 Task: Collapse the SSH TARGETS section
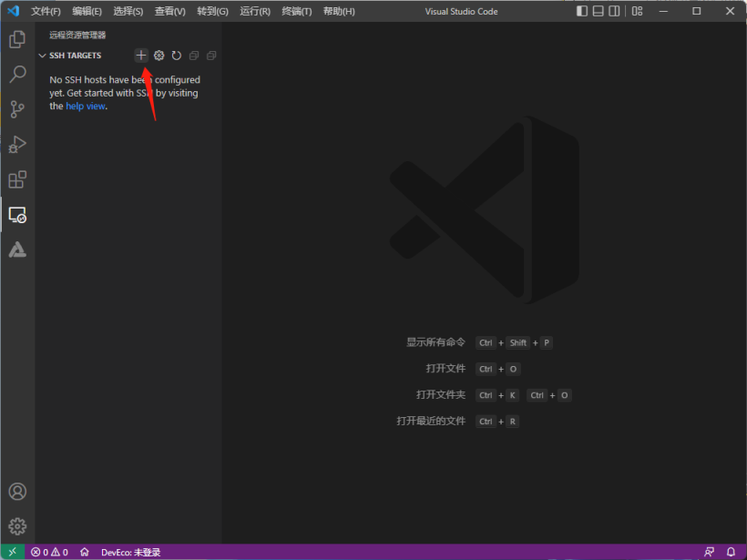(x=42, y=56)
